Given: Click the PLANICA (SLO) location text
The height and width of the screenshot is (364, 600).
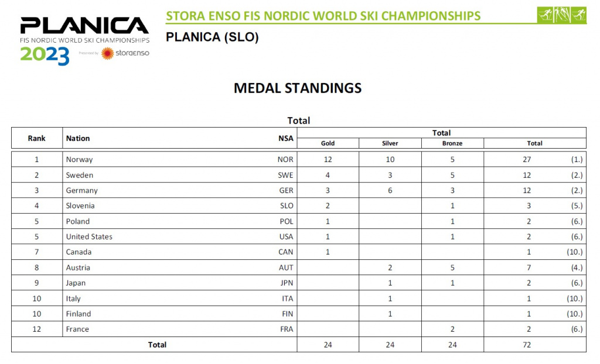Looking at the screenshot, I should pos(212,37).
